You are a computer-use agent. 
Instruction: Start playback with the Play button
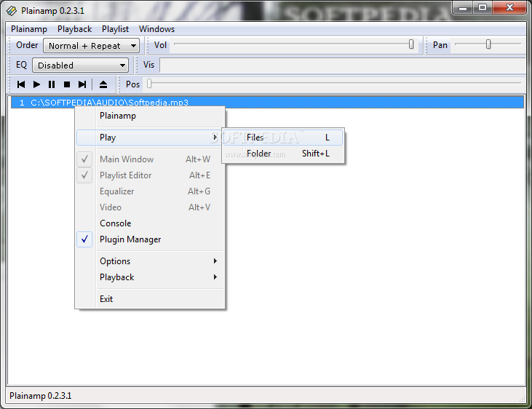point(36,84)
